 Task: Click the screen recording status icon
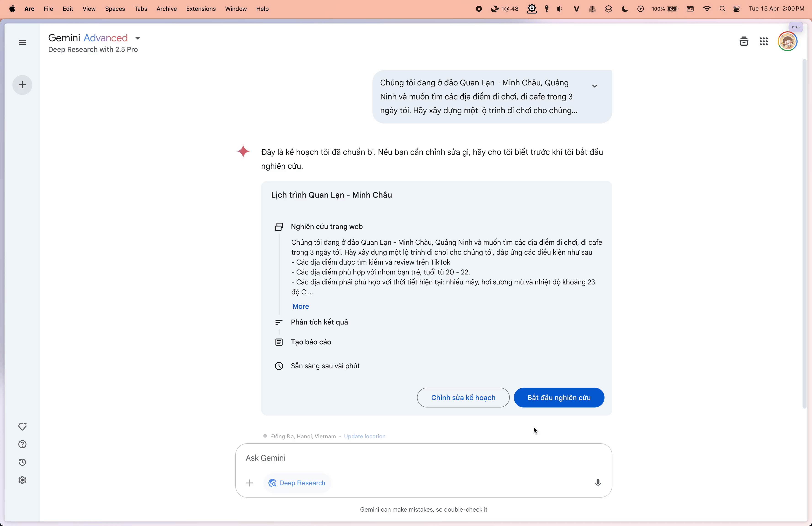479,9
